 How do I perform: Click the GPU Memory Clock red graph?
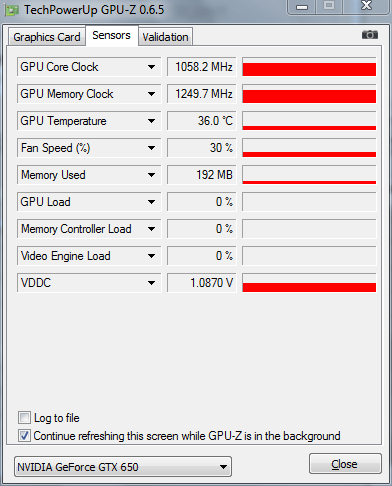tap(309, 94)
